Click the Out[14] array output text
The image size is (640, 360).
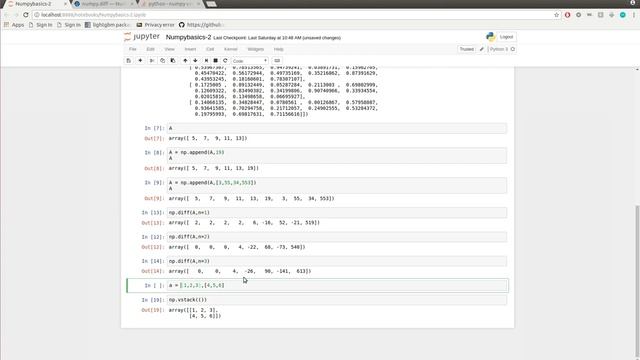pyautogui.click(x=240, y=271)
